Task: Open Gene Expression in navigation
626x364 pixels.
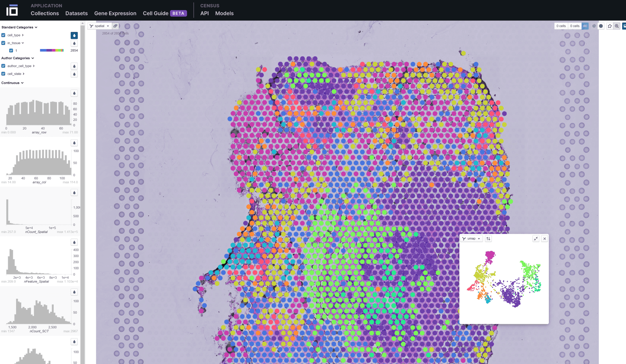Action: coord(115,13)
